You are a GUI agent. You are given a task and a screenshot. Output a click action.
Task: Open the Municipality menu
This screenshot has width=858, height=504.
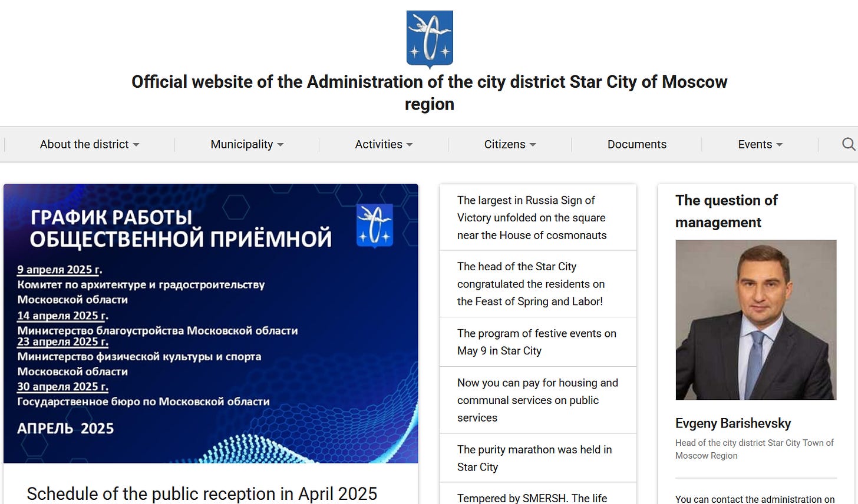[247, 144]
